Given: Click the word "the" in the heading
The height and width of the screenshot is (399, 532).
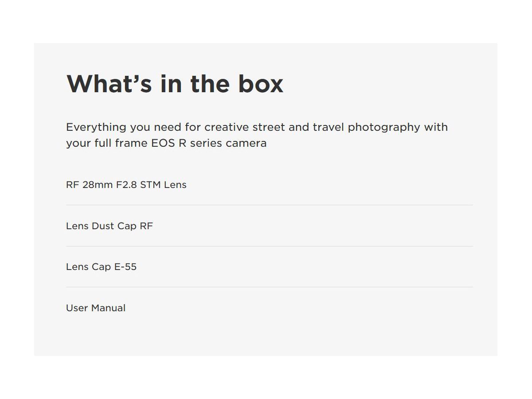Looking at the screenshot, I should pos(211,84).
